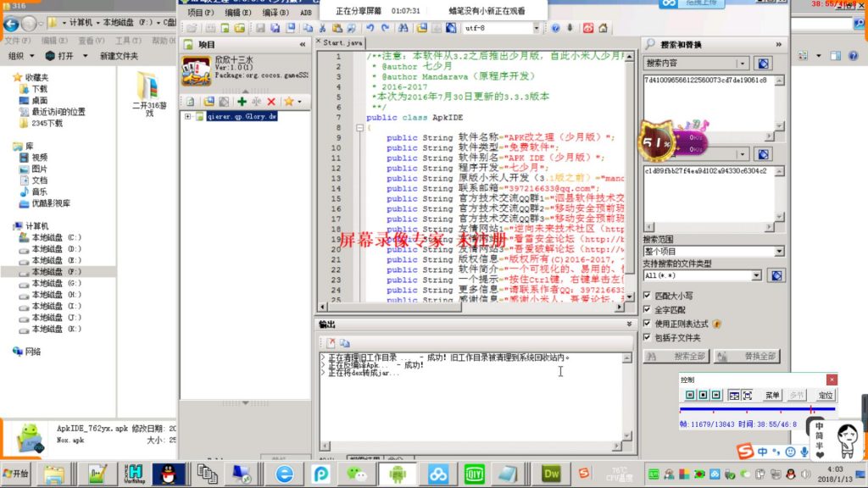Click the copy toolbar icon

[307, 28]
